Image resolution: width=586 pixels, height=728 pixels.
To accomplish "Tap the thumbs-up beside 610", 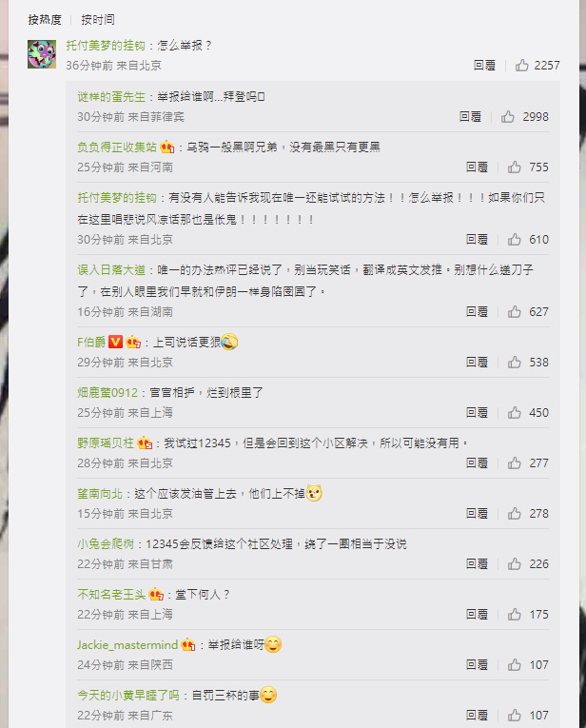I will (514, 240).
